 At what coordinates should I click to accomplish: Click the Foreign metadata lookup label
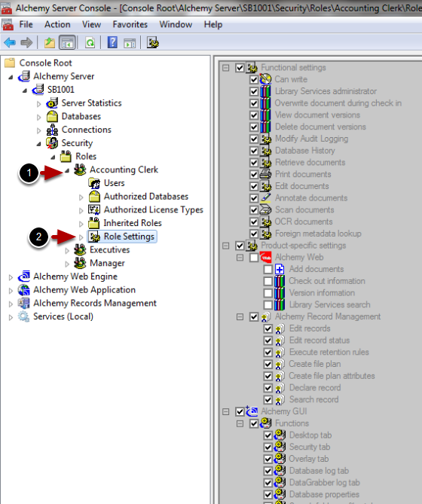click(x=318, y=234)
